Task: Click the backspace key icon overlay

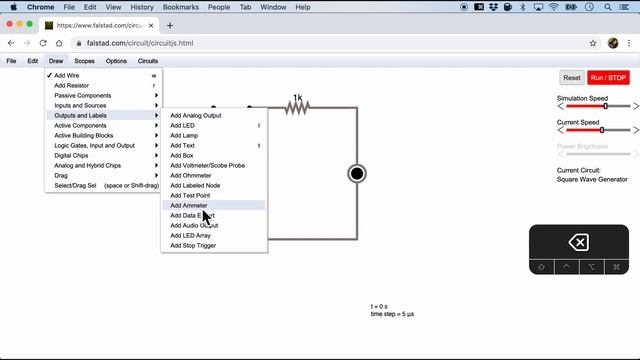Action: coord(578,242)
